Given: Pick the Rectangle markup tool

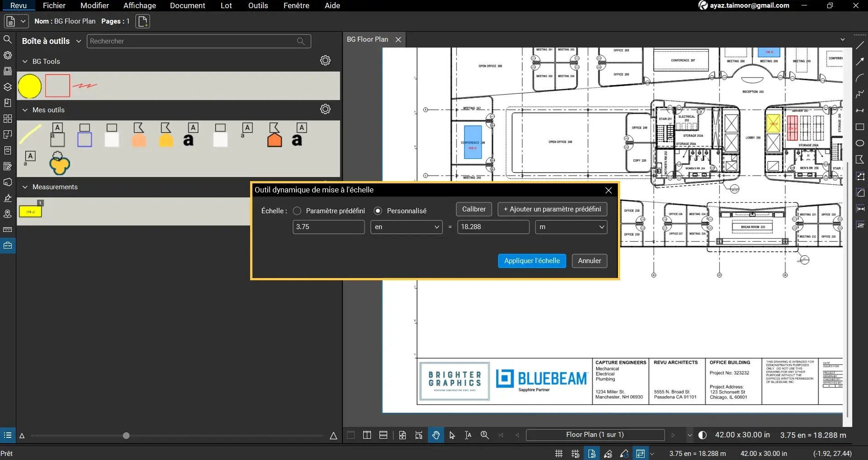Looking at the screenshot, I should coord(860,127).
